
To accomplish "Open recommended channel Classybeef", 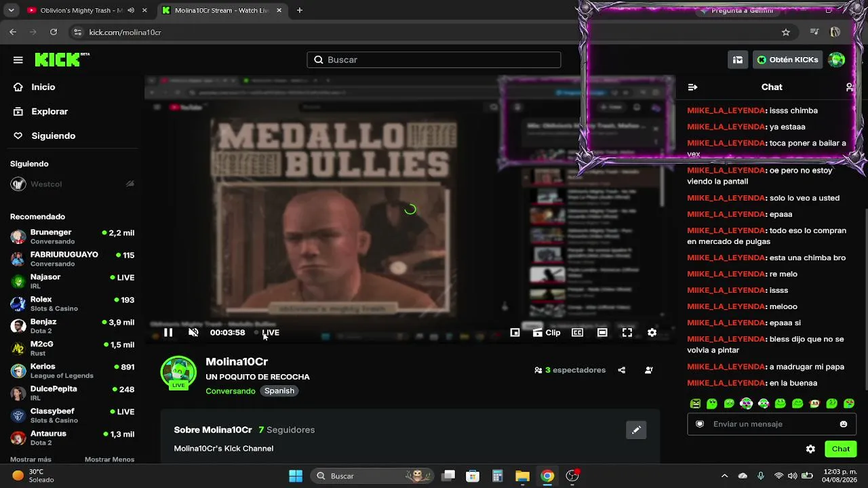I will coord(72,415).
